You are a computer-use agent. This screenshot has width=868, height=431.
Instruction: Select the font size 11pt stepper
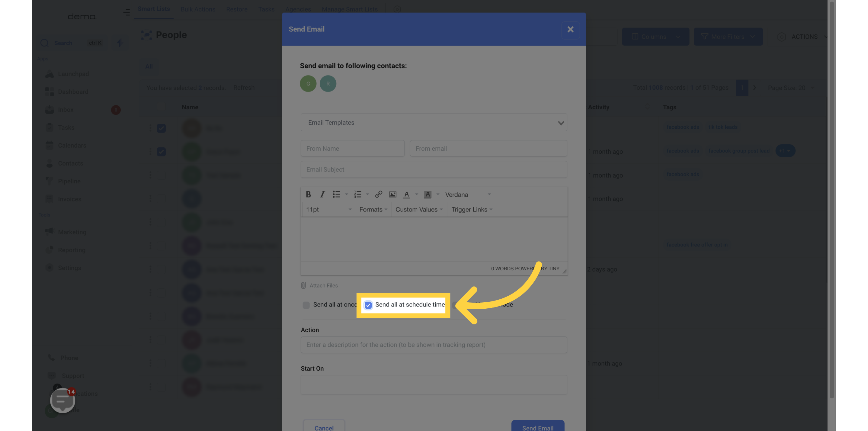pyautogui.click(x=327, y=209)
